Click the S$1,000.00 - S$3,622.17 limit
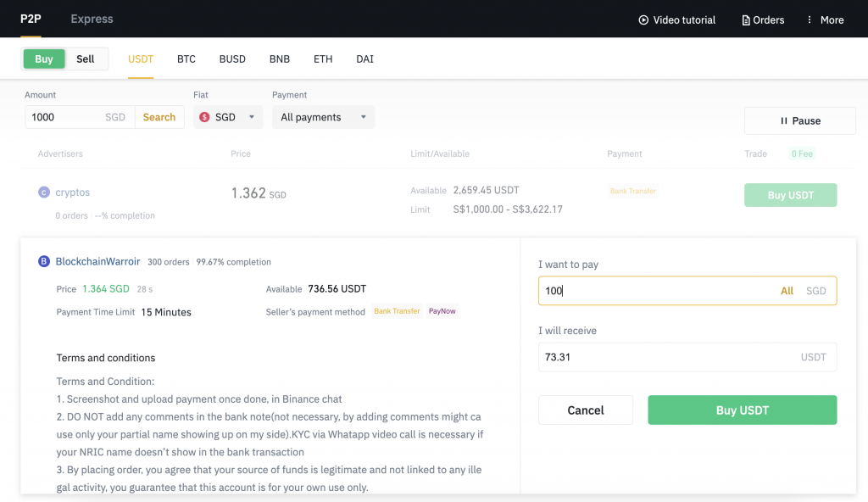868x502 pixels. (508, 209)
